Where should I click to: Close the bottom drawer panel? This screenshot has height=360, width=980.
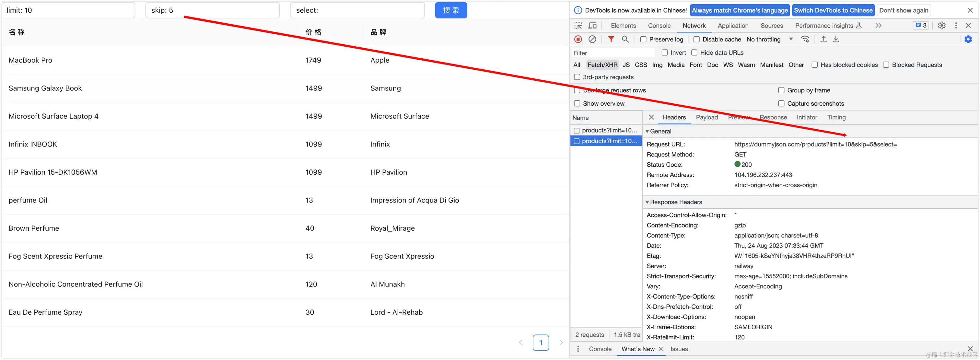coord(970,349)
